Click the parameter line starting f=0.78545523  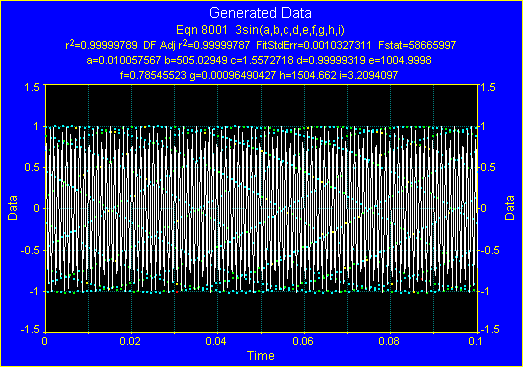pyautogui.click(x=259, y=75)
